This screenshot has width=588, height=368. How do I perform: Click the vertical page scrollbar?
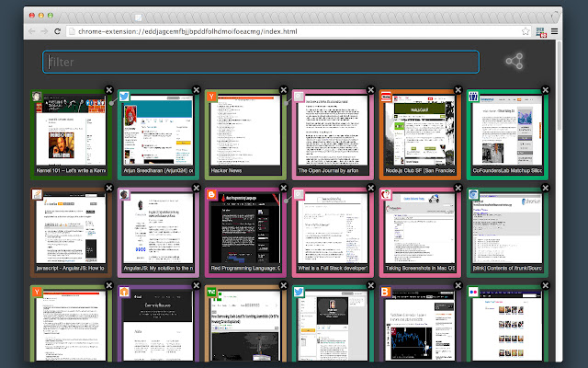pos(560,86)
